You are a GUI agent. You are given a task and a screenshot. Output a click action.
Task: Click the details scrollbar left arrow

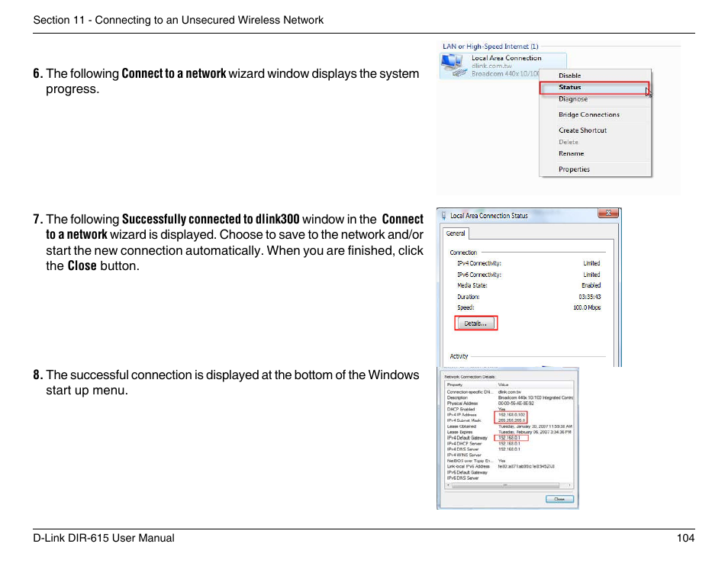point(448,485)
